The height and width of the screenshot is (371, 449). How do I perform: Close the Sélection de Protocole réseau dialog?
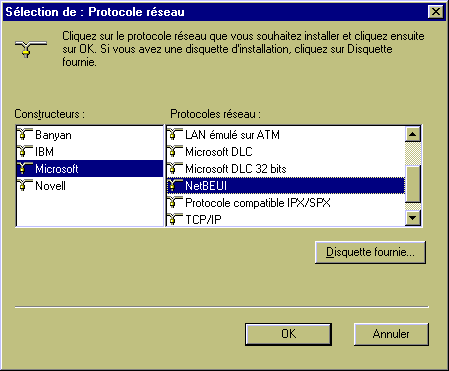pyautogui.click(x=435, y=12)
